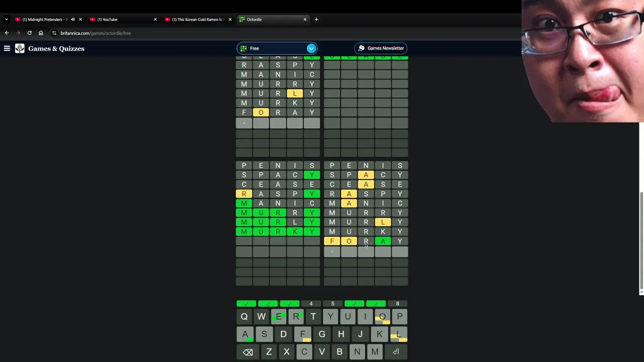This screenshot has width=644, height=362.
Task: Open the Games Newsletter button
Action: (x=381, y=48)
